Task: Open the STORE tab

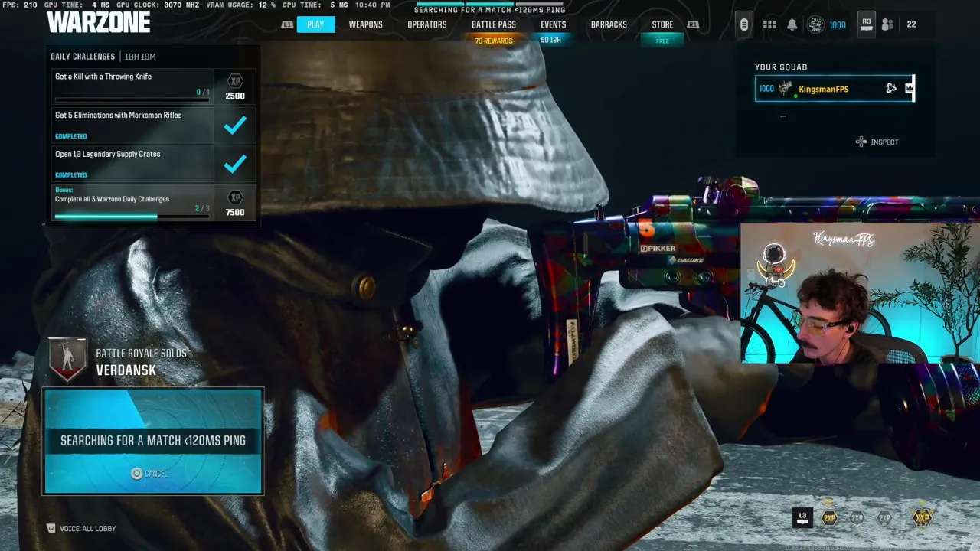Action: [x=662, y=24]
